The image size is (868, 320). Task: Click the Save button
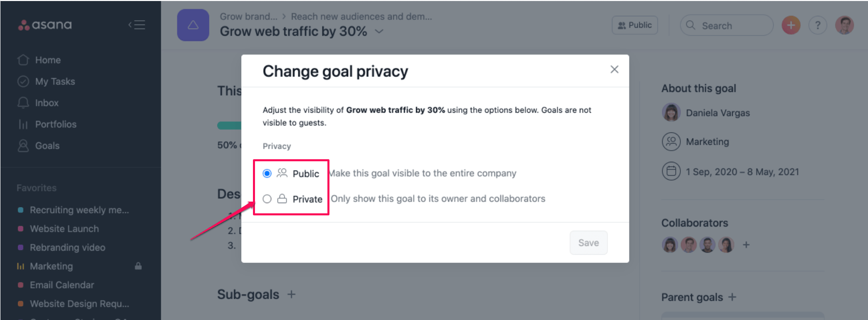pyautogui.click(x=589, y=243)
